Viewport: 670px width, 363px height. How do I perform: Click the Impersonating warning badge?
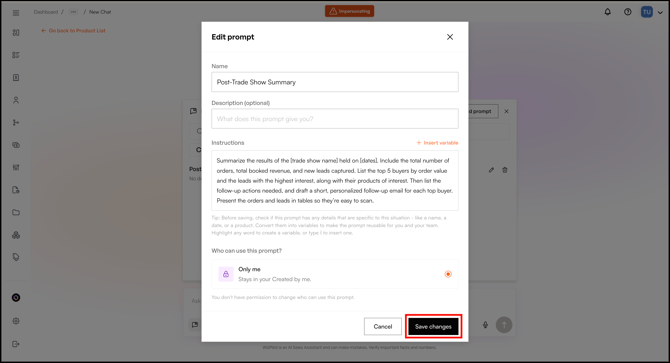[350, 11]
